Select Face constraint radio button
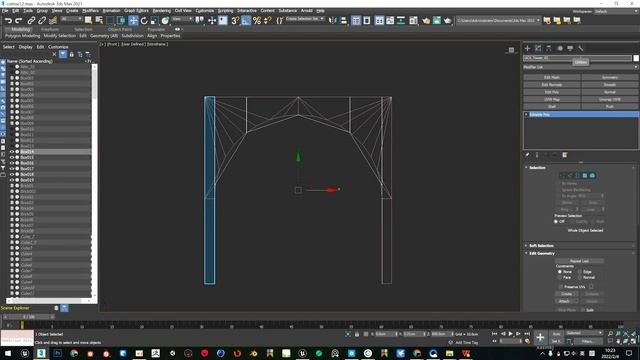This screenshot has height=360, width=640. [560, 278]
